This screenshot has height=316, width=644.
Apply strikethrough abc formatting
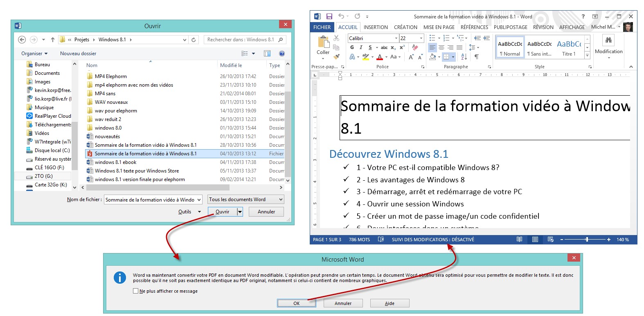tap(384, 47)
